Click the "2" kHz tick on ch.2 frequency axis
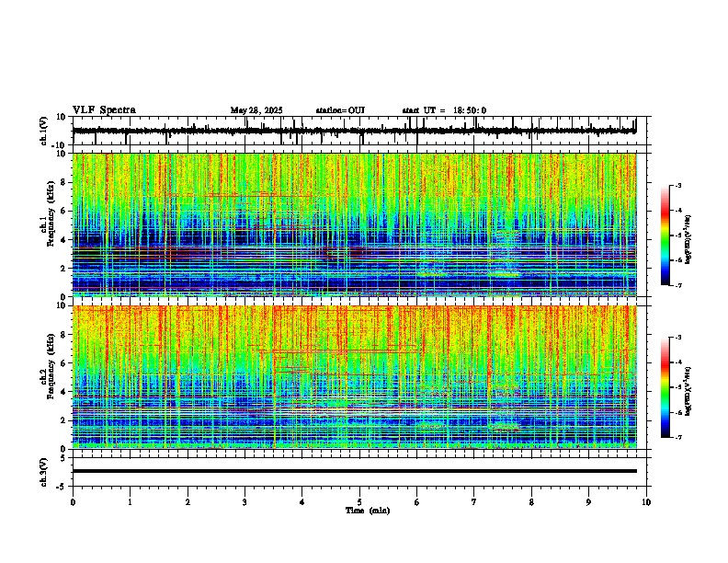The height and width of the screenshot is (563, 728). coord(64,420)
